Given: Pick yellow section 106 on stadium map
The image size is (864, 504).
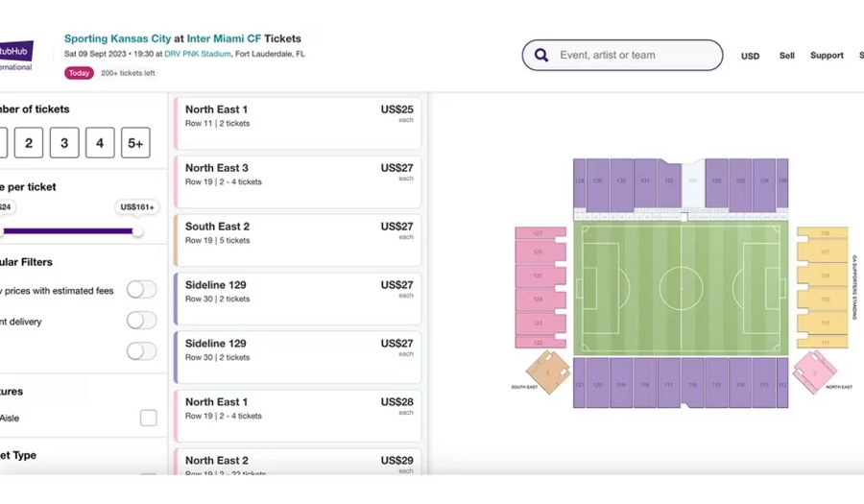Looking at the screenshot, I should click(823, 233).
